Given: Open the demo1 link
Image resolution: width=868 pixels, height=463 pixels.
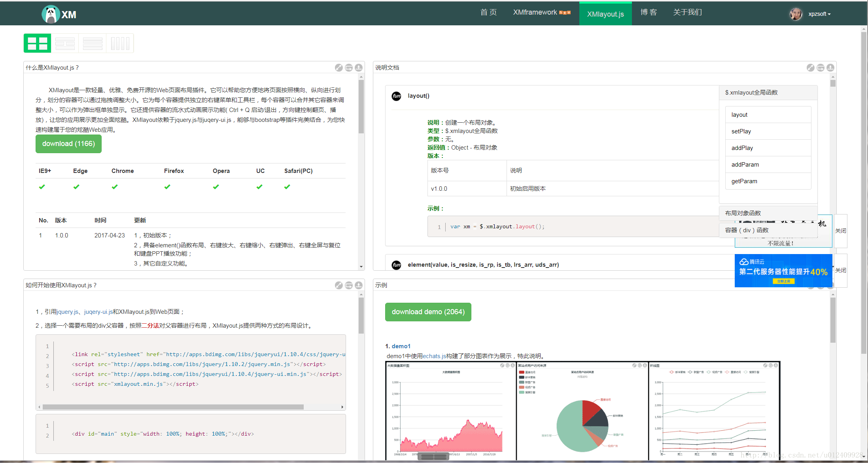Looking at the screenshot, I should (x=401, y=346).
